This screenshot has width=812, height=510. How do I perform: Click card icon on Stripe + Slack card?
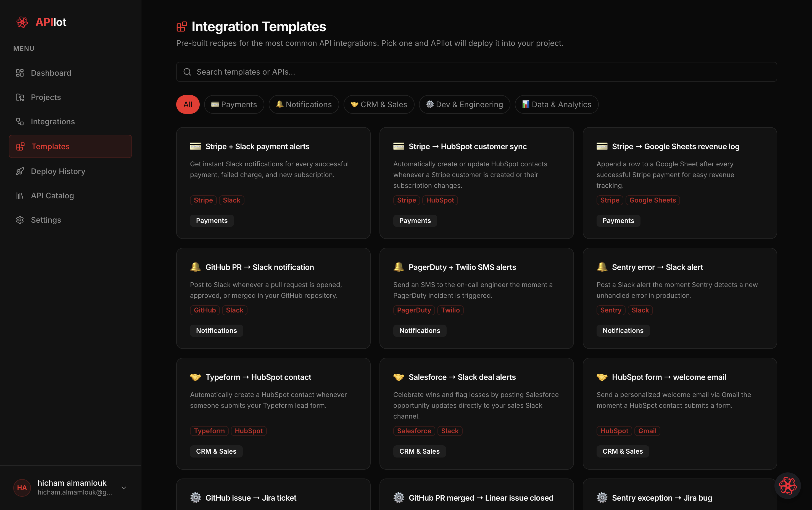[195, 146]
